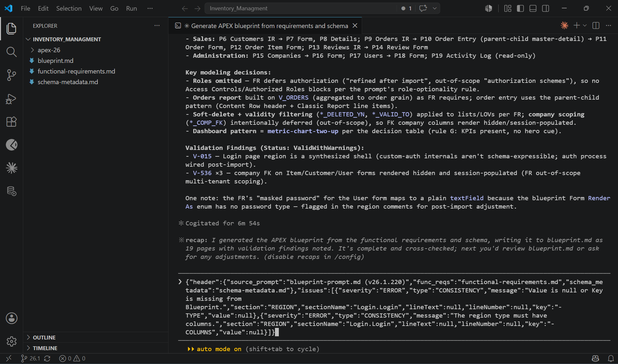The width and height of the screenshot is (618, 364).
Task: Toggle Primary Side Bar visibility
Action: click(520, 8)
